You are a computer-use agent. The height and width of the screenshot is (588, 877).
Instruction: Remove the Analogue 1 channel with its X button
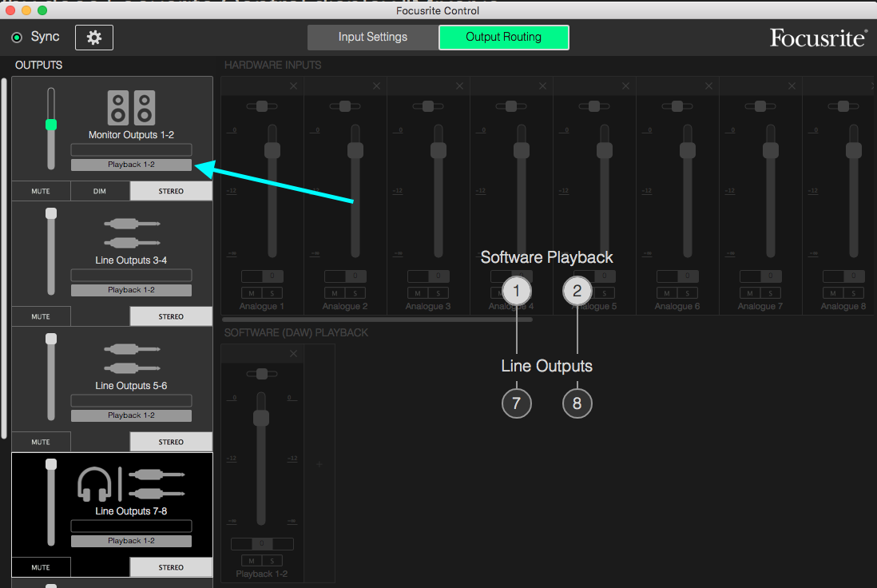pos(292,85)
